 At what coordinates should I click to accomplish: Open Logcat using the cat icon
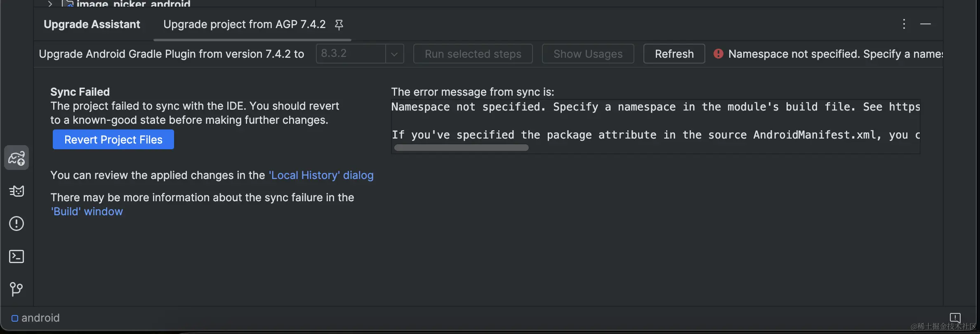click(x=16, y=191)
